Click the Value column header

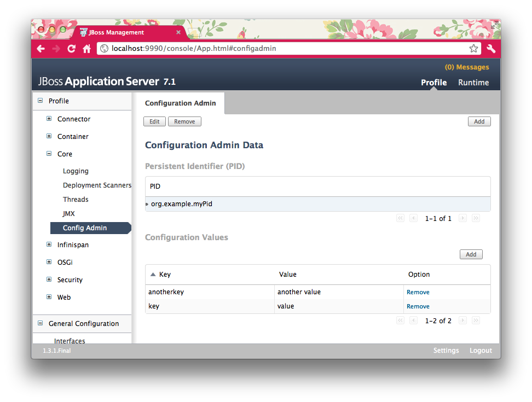[x=288, y=274]
